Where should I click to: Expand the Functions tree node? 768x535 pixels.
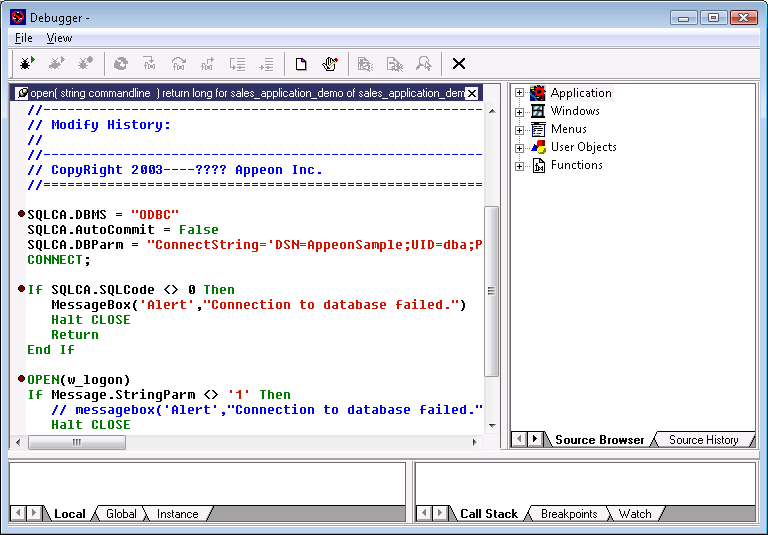519,166
